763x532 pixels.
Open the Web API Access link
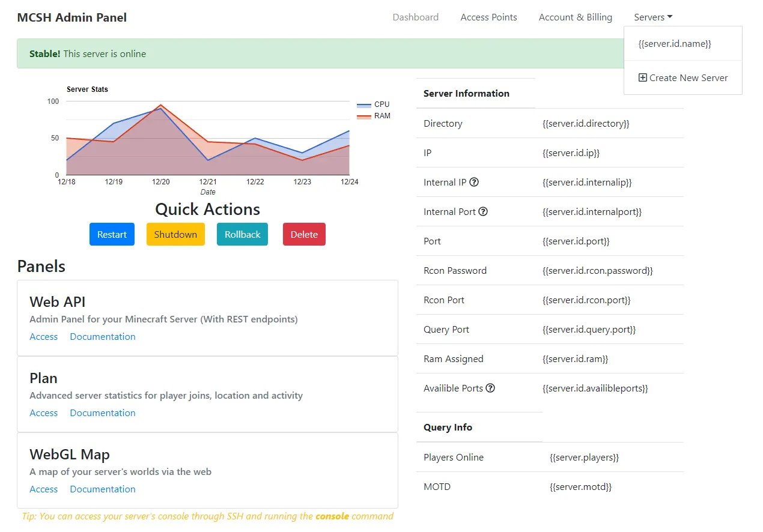tap(44, 337)
